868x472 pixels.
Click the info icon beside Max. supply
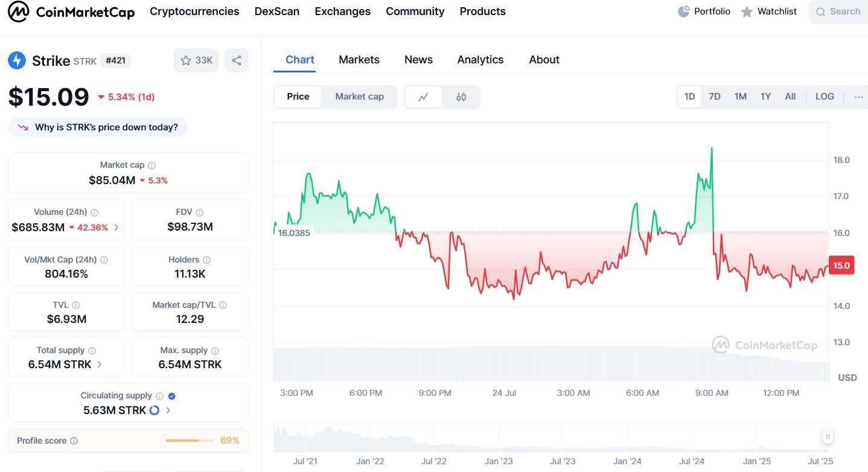[x=215, y=351]
